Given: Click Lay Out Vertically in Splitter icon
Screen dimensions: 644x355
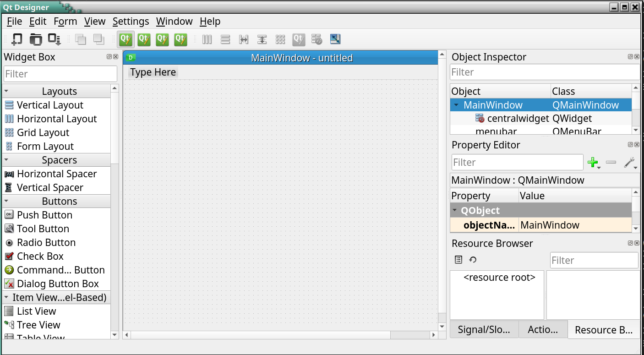Looking at the screenshot, I should [262, 39].
